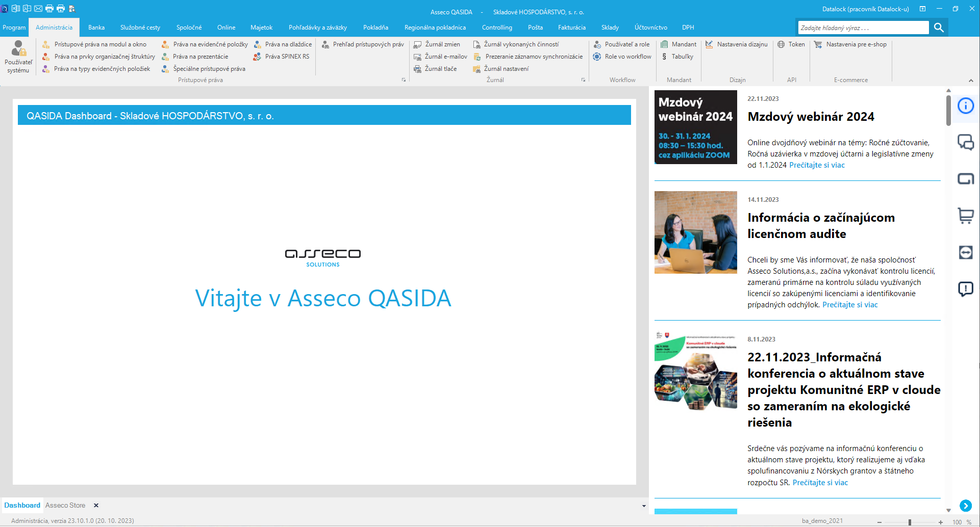Read more about Mzdový webinár 2024

[x=817, y=165]
